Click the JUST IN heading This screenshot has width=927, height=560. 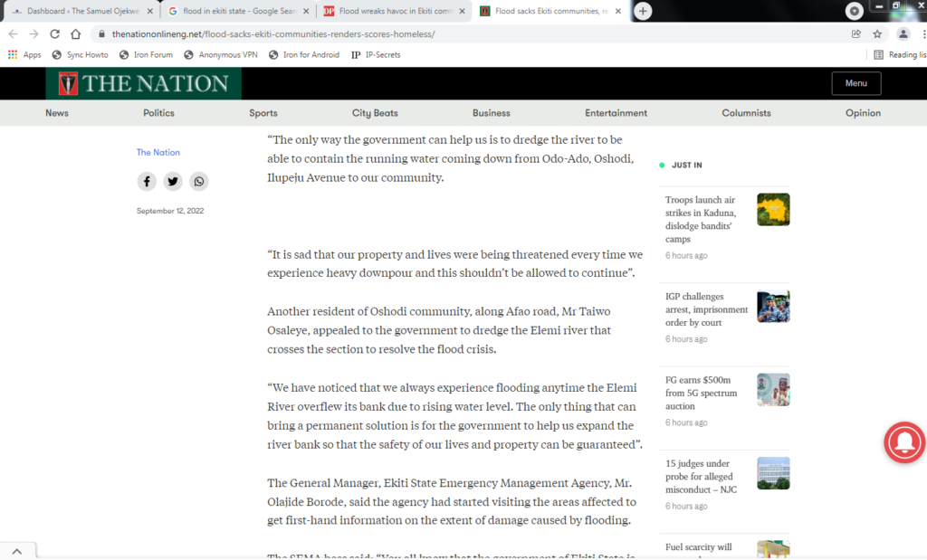coord(687,166)
